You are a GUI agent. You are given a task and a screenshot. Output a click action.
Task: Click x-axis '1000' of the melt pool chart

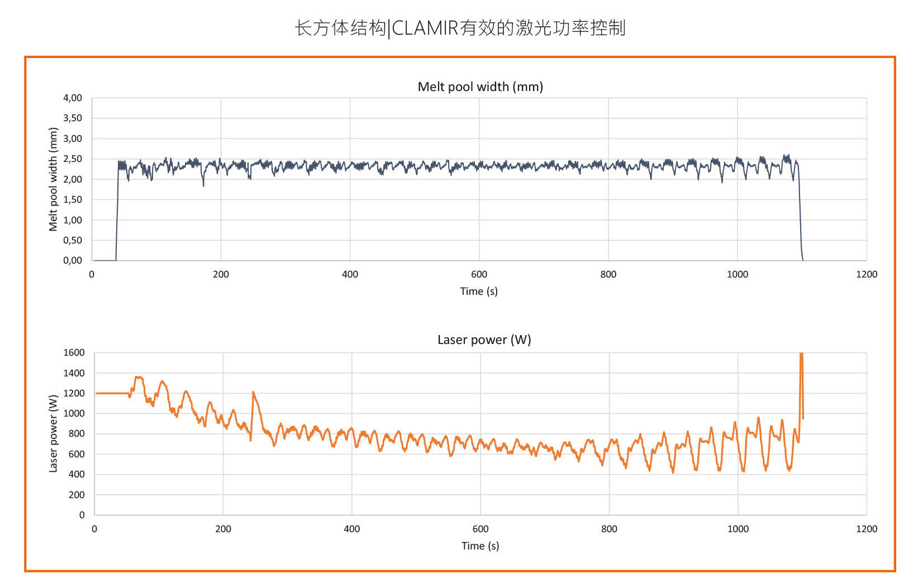pyautogui.click(x=738, y=274)
